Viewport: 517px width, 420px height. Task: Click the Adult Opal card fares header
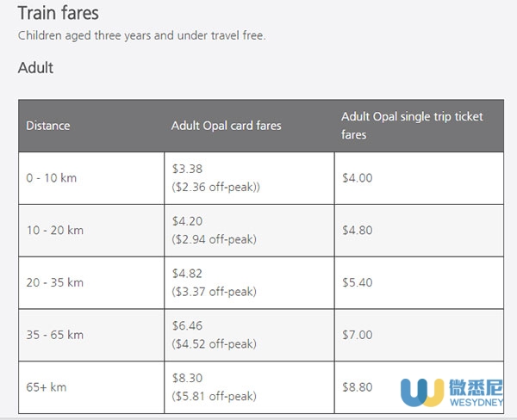point(226,126)
